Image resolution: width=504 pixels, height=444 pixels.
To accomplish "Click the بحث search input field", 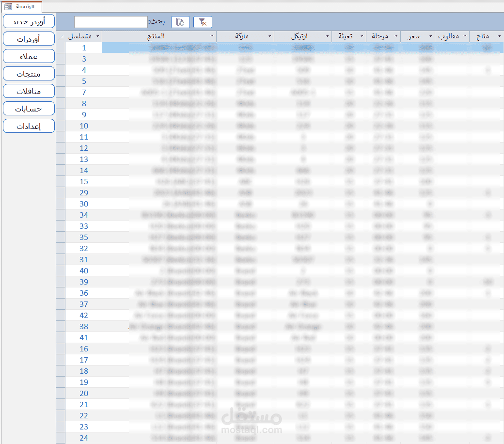I will click(111, 22).
